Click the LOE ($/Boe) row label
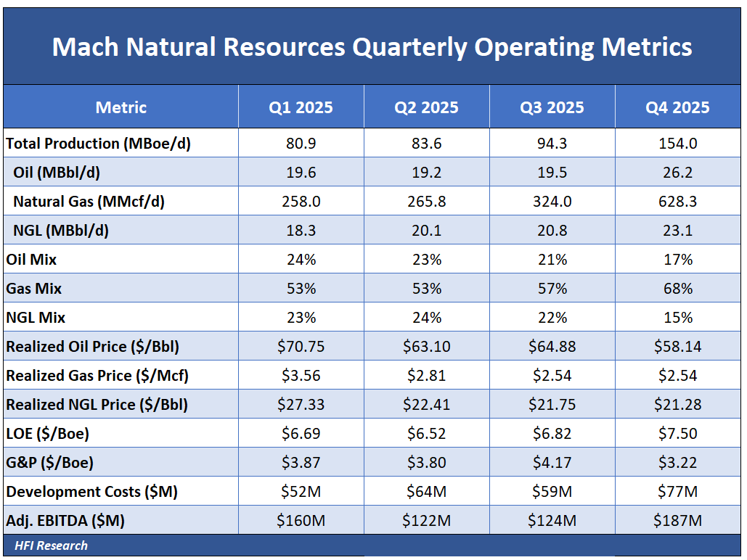The height and width of the screenshot is (560, 747). click(x=47, y=434)
